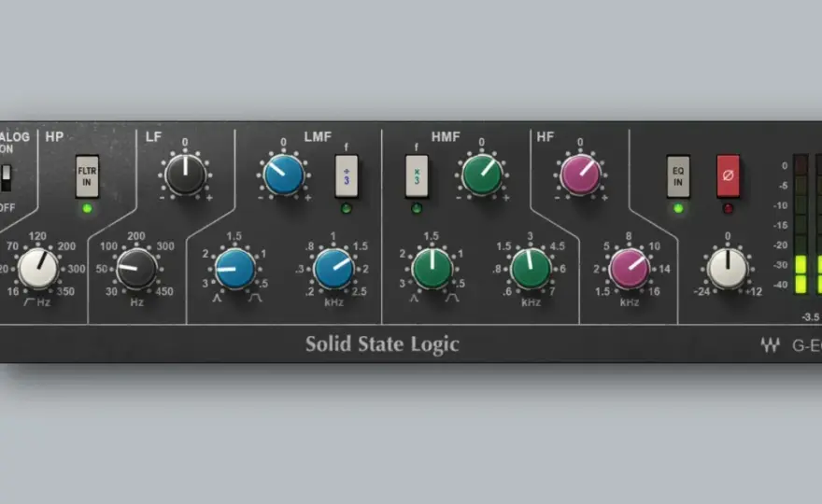Screen dimensions: 822x504
Task: Click the HMF section label
Action: [x=446, y=137]
